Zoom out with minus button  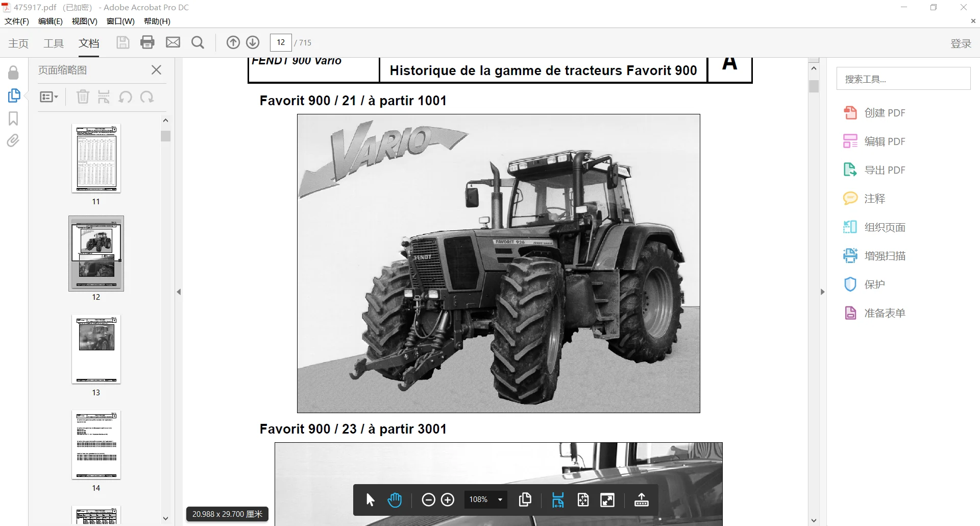coord(429,500)
